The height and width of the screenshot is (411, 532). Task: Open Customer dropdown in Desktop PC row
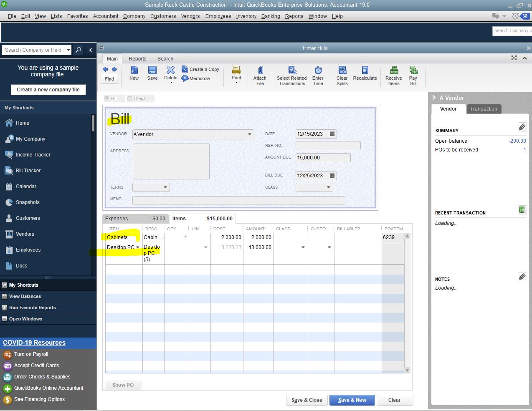[x=329, y=247]
